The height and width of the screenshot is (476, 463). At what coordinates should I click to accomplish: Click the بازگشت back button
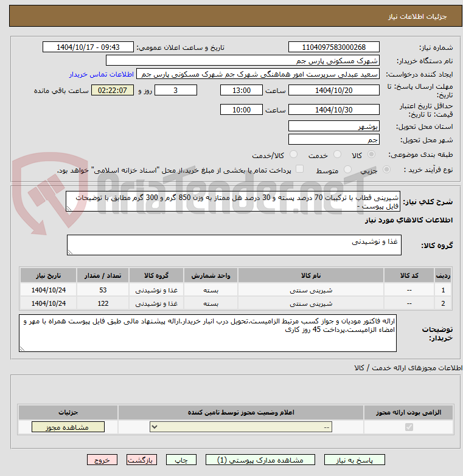pos(142,460)
